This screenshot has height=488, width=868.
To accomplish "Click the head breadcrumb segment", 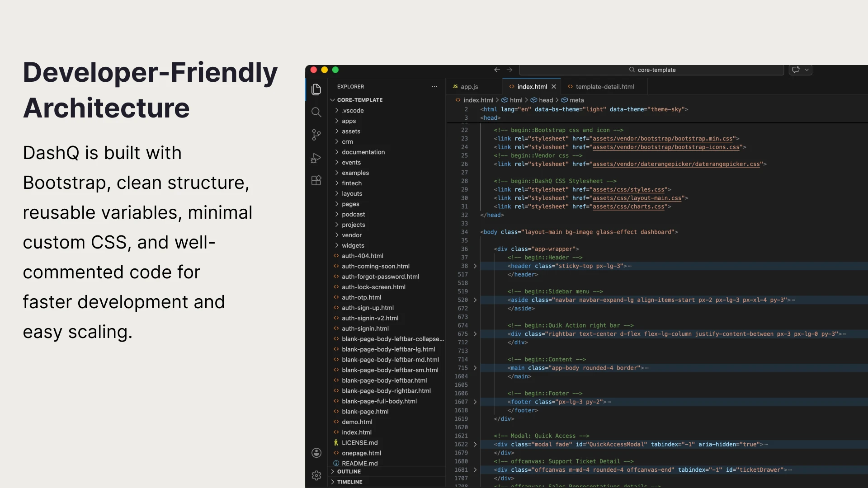I will point(542,100).
